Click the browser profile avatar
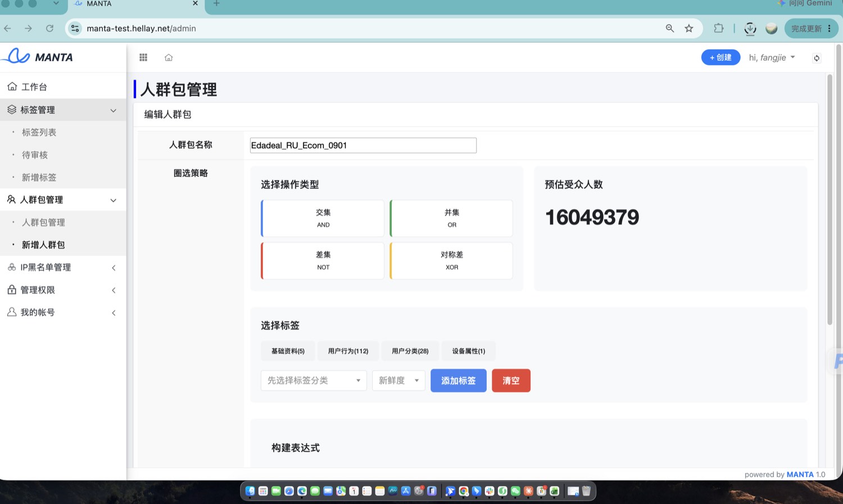This screenshot has width=843, height=504. 772,28
